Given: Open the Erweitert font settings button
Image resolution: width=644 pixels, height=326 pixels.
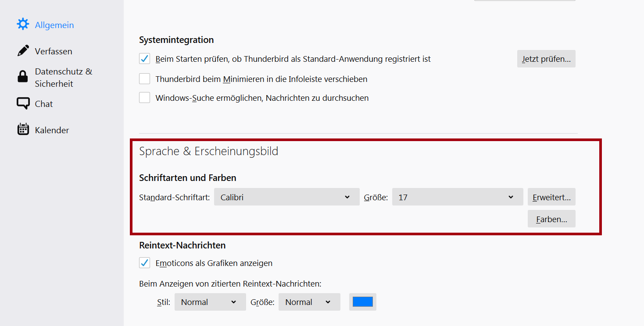Looking at the screenshot, I should [x=551, y=197].
